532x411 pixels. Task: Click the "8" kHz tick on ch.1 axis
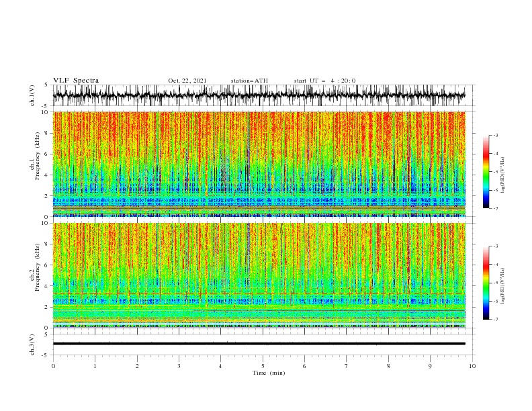[47, 133]
